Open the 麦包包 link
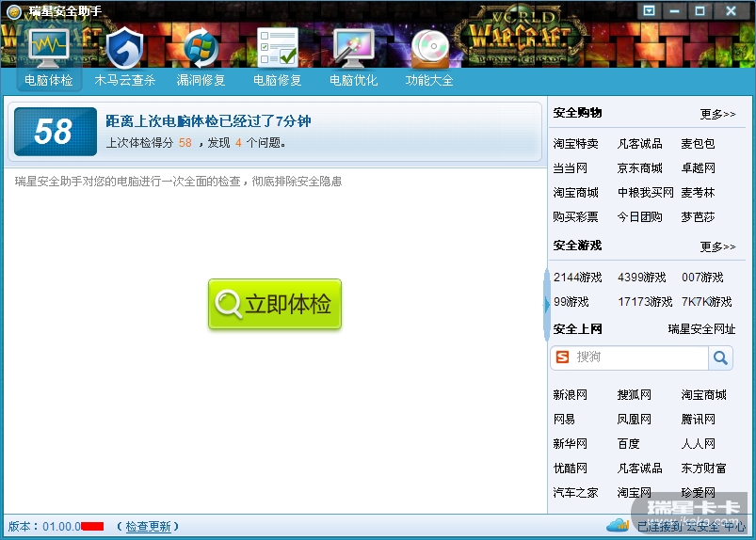Screen dimensions: 756x540 pos(698,144)
